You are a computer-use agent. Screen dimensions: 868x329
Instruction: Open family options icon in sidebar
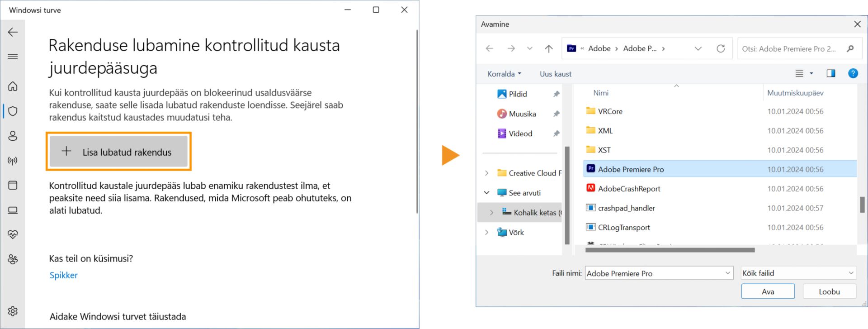(x=13, y=259)
